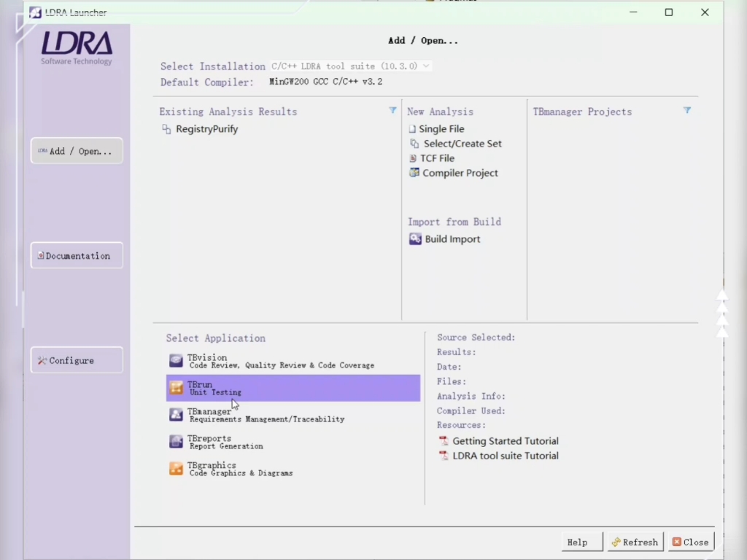The width and height of the screenshot is (747, 560).
Task: Click the Compiler Project icon
Action: pos(414,173)
